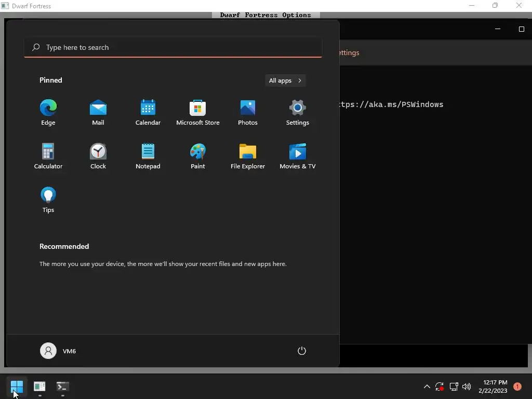532x399 pixels.
Task: Open the Tips app
Action: click(x=48, y=200)
